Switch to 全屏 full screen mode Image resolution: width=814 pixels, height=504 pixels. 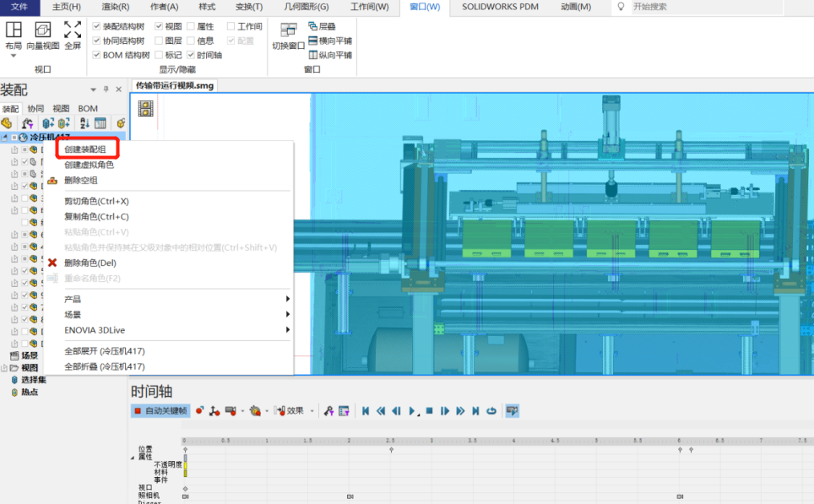click(x=73, y=35)
